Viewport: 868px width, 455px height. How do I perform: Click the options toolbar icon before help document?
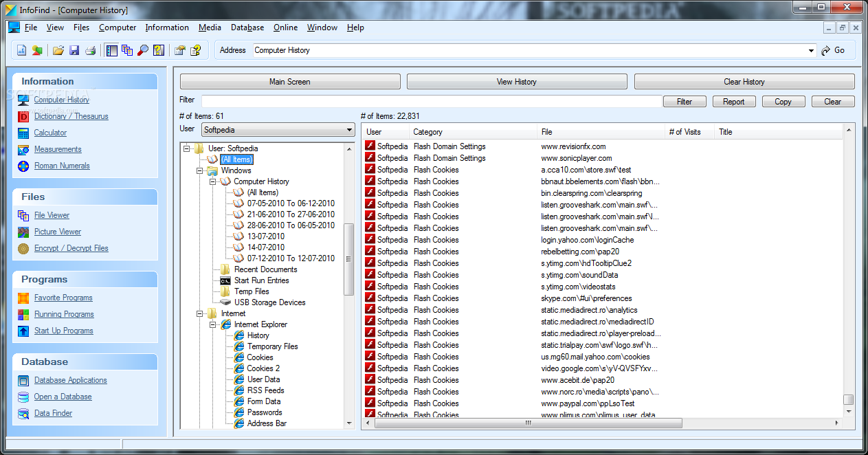tap(180, 50)
